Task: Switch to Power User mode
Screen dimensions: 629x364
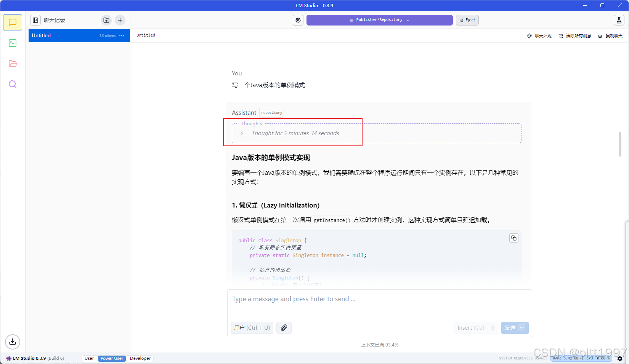Action: (112, 358)
